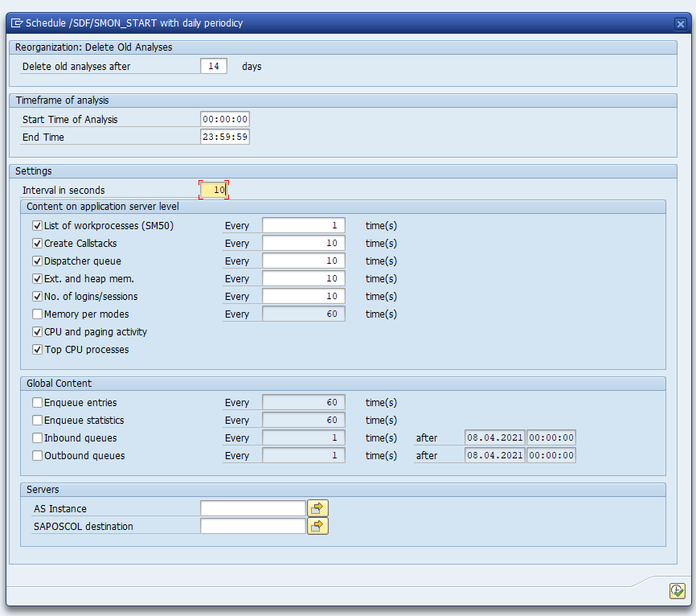Select the Interval in seconds field
The width and height of the screenshot is (696, 616).
[213, 189]
